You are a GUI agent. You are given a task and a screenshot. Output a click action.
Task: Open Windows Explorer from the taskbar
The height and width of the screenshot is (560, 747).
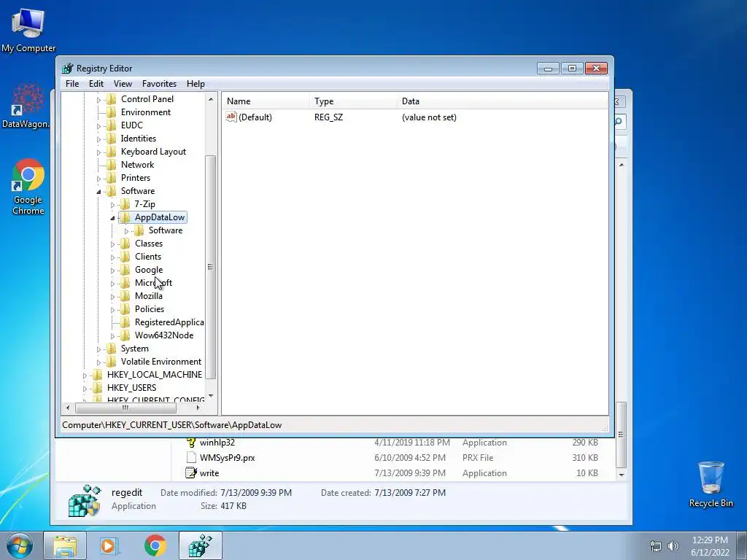(65, 545)
